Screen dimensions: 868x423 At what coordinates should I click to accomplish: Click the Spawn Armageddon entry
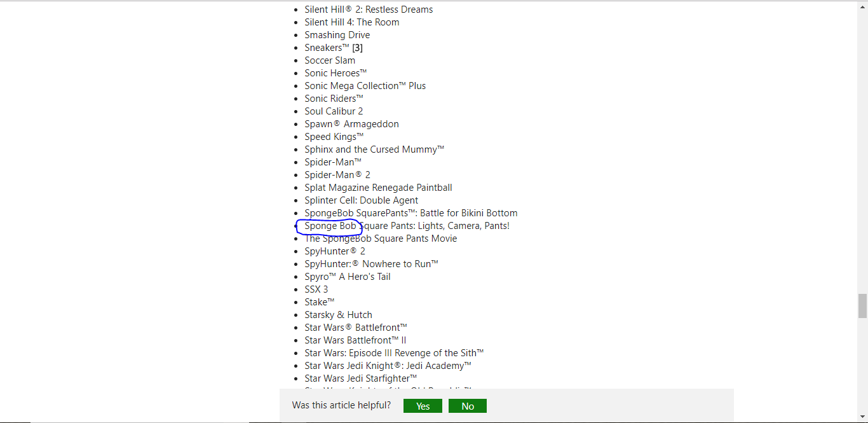(351, 124)
